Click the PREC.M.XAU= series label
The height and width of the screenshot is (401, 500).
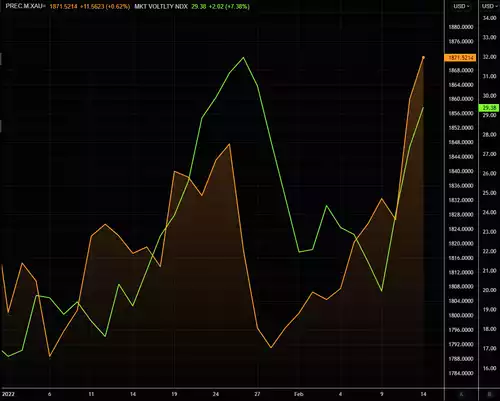coord(25,6)
